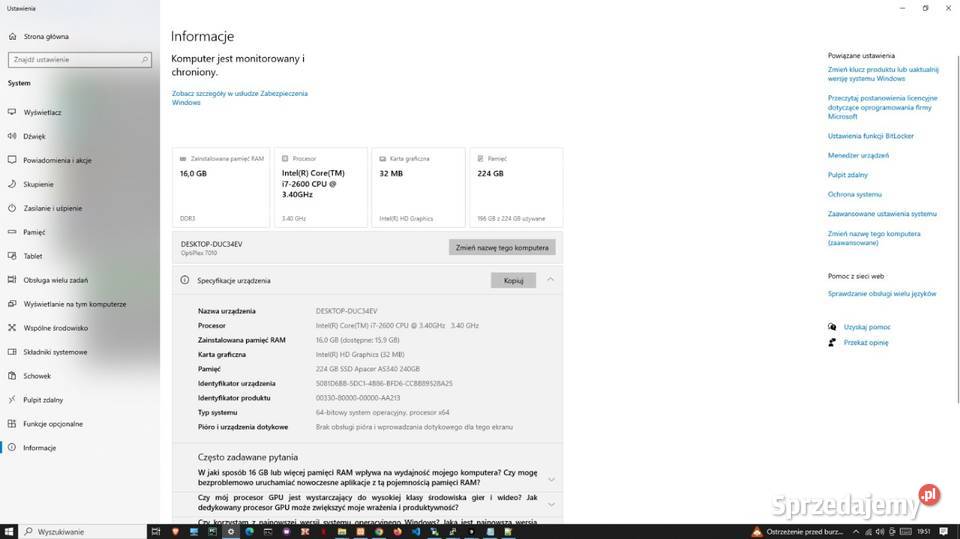Click the taskbar Wyszukiwanie search box
This screenshot has width=960, height=539.
(x=83, y=532)
